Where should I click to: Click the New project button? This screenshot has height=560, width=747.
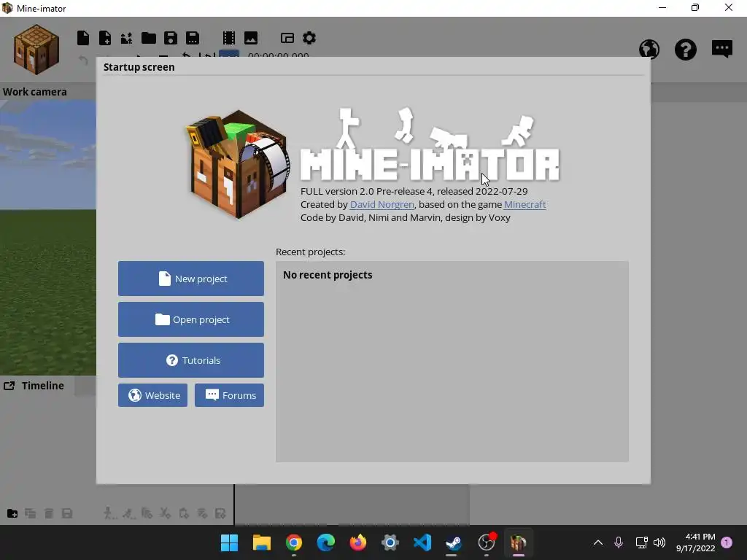190,279
